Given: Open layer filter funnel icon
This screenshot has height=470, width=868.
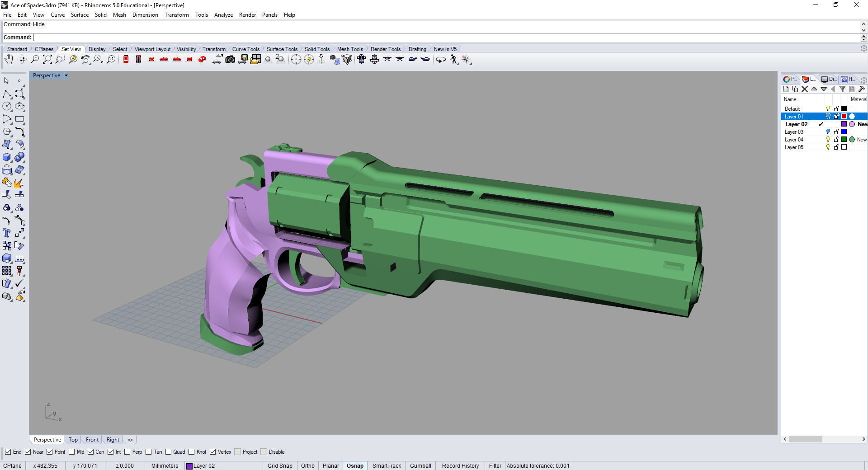Looking at the screenshot, I should (x=842, y=89).
